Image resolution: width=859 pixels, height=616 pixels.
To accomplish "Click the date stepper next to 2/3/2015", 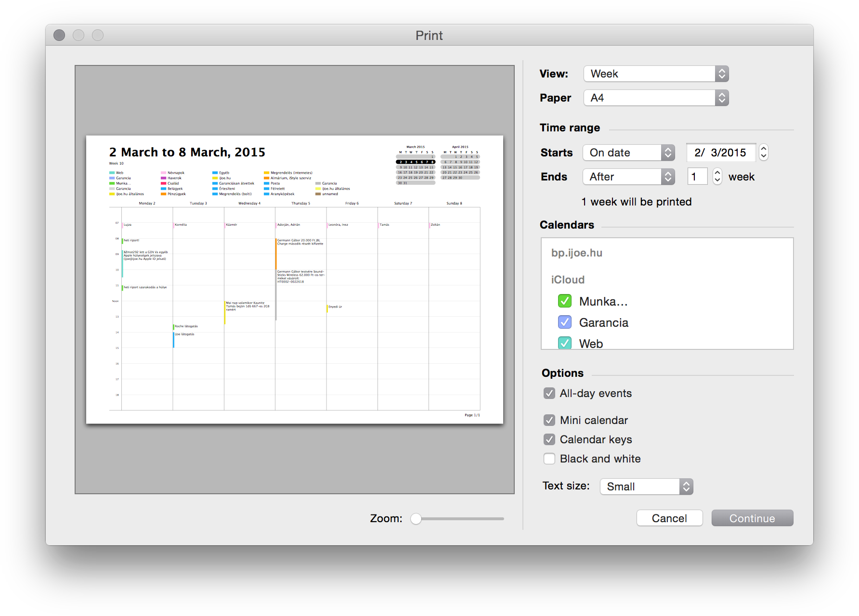I will click(x=764, y=153).
